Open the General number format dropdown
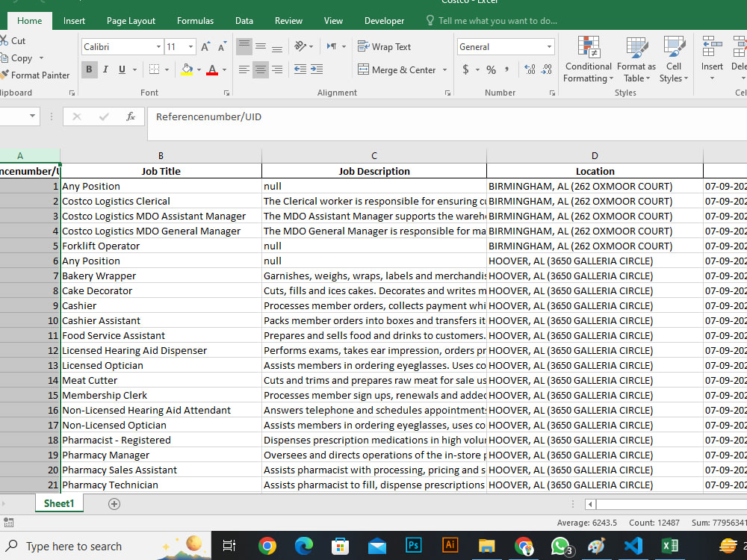 pyautogui.click(x=550, y=46)
